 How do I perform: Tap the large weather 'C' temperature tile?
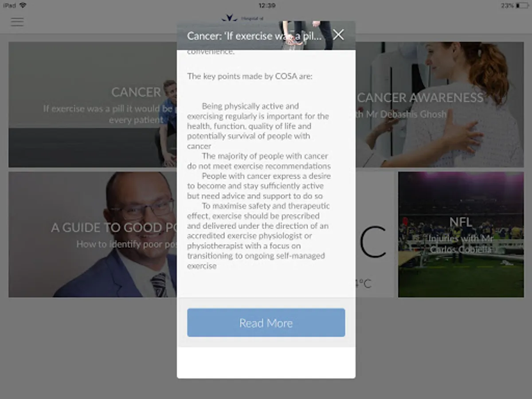pyautogui.click(x=374, y=235)
